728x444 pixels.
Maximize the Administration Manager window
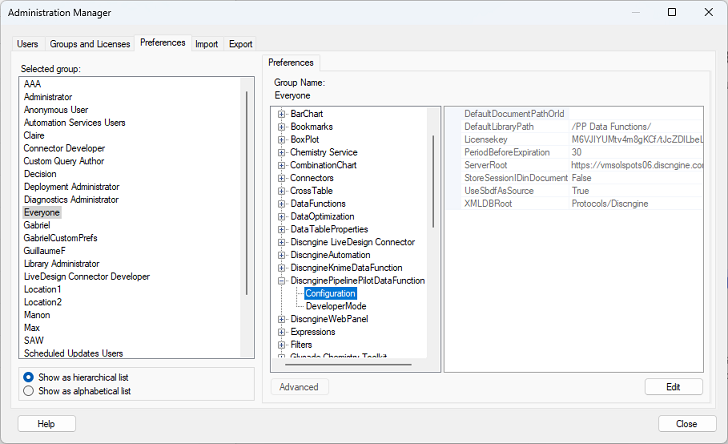672,12
